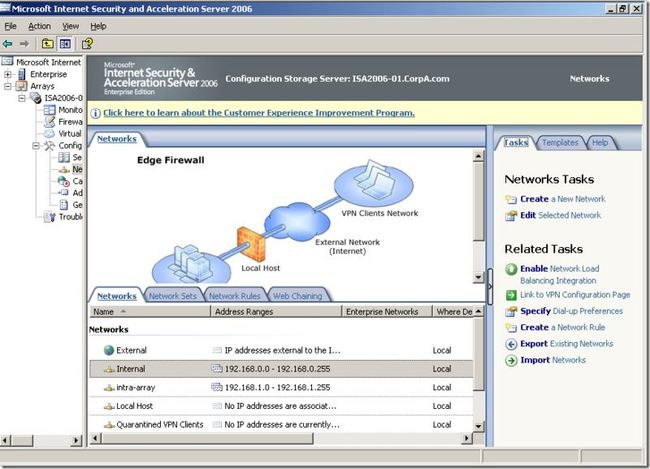Click Edit Selected Network link
The image size is (650, 469).
[x=560, y=215]
